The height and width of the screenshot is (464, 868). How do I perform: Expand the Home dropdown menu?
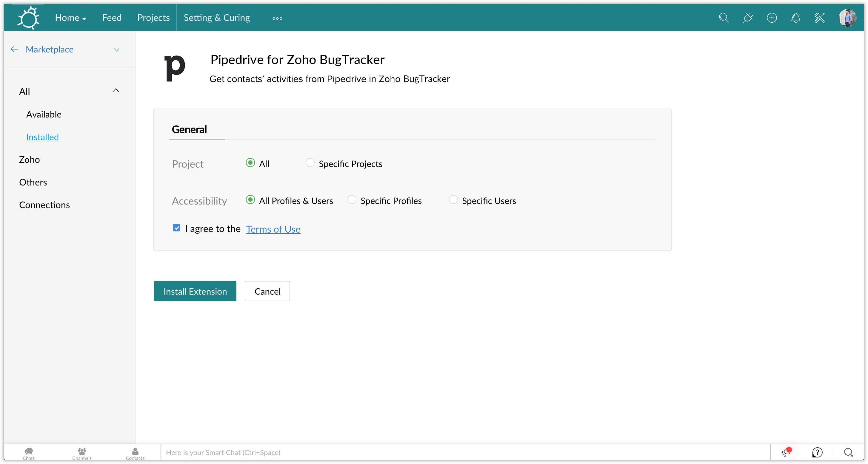[x=70, y=18]
